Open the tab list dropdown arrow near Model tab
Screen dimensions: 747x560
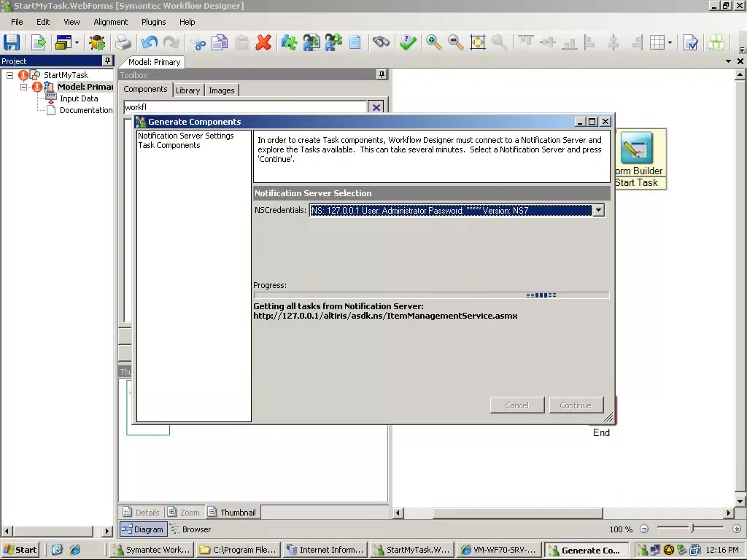pos(728,61)
